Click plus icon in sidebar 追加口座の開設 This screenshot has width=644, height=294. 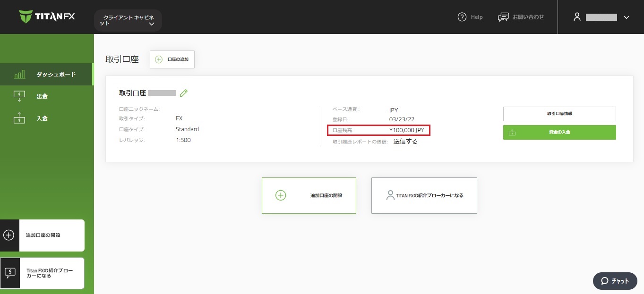point(9,235)
